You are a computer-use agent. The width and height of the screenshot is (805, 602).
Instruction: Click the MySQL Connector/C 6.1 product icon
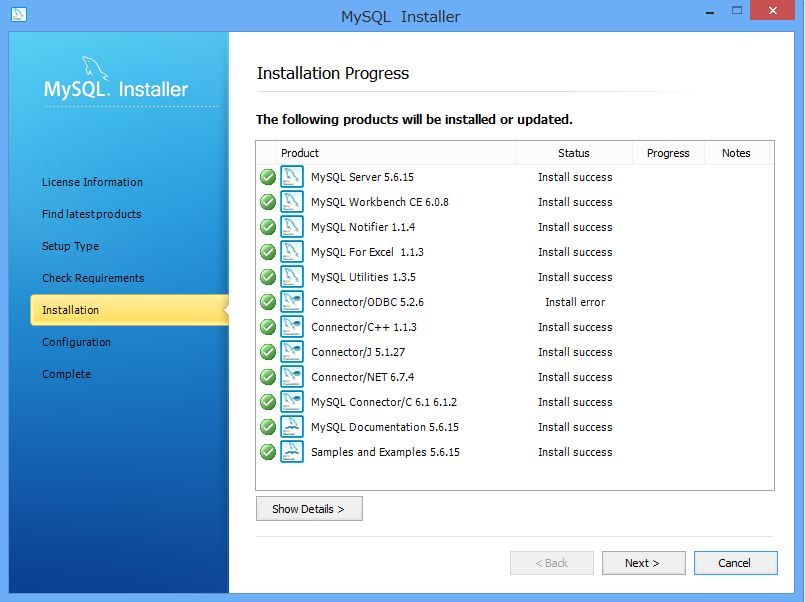tap(292, 402)
